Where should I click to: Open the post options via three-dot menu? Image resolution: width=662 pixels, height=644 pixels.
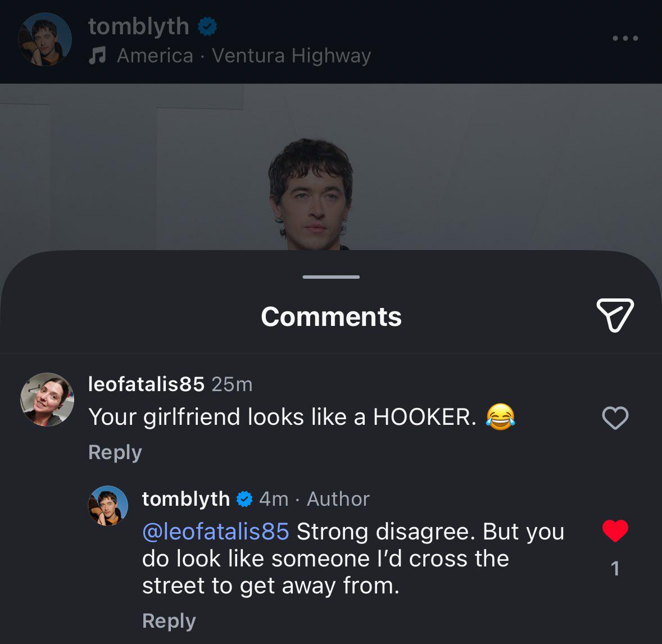coord(624,38)
